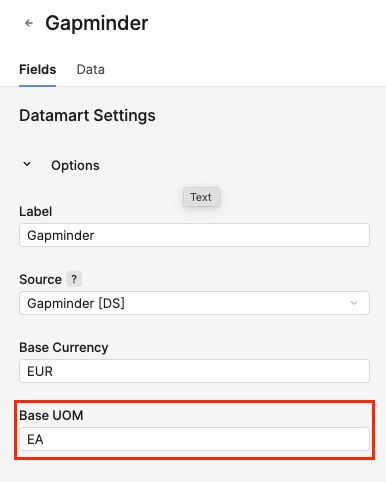Click the Datamart Settings heading

pos(87,116)
